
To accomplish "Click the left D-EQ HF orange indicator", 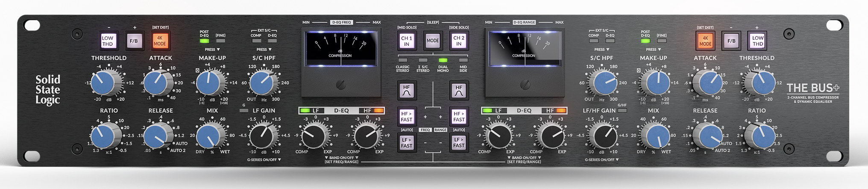I will [378, 111].
